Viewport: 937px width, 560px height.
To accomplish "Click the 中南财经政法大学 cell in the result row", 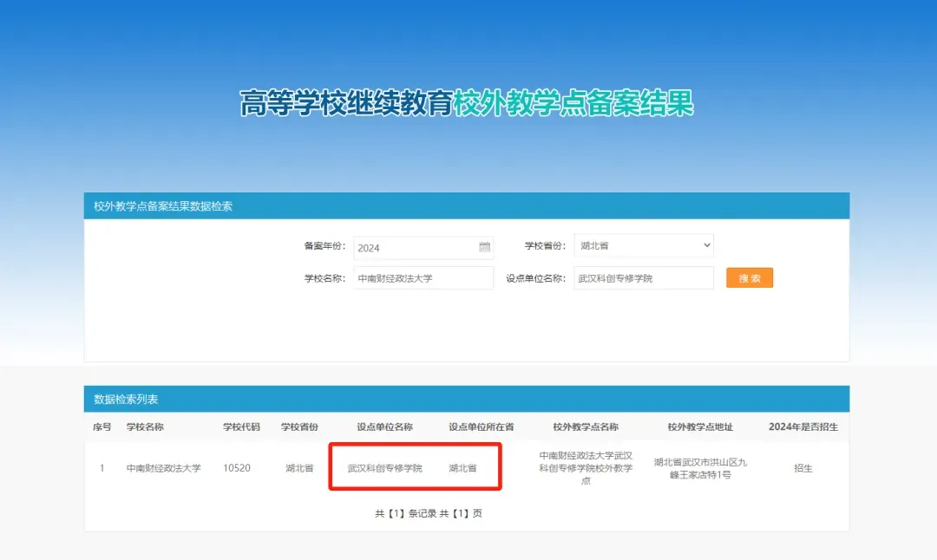I will point(163,468).
